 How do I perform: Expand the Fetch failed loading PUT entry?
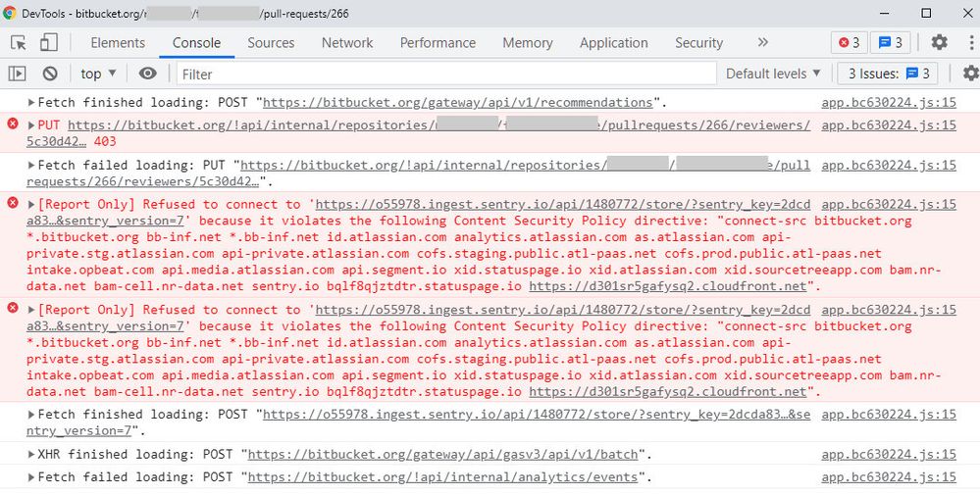pos(31,166)
